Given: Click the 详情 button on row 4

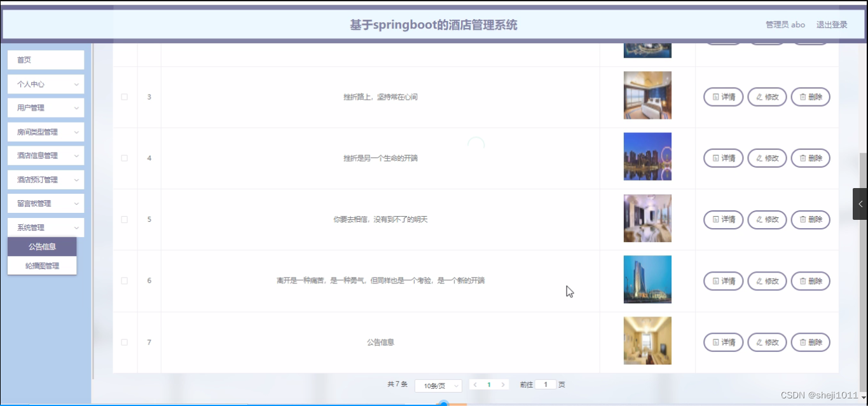Looking at the screenshot, I should [723, 158].
